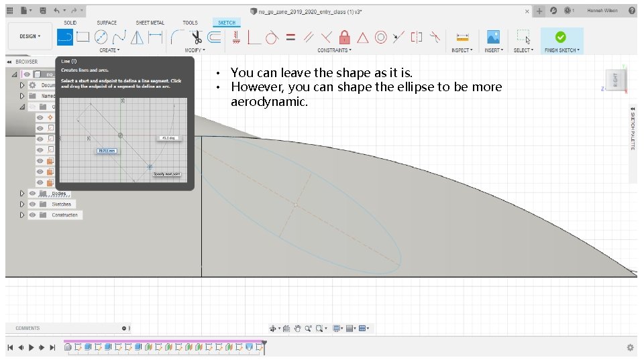Jump to timeline start
The image size is (644, 362).
pyautogui.click(x=10, y=348)
